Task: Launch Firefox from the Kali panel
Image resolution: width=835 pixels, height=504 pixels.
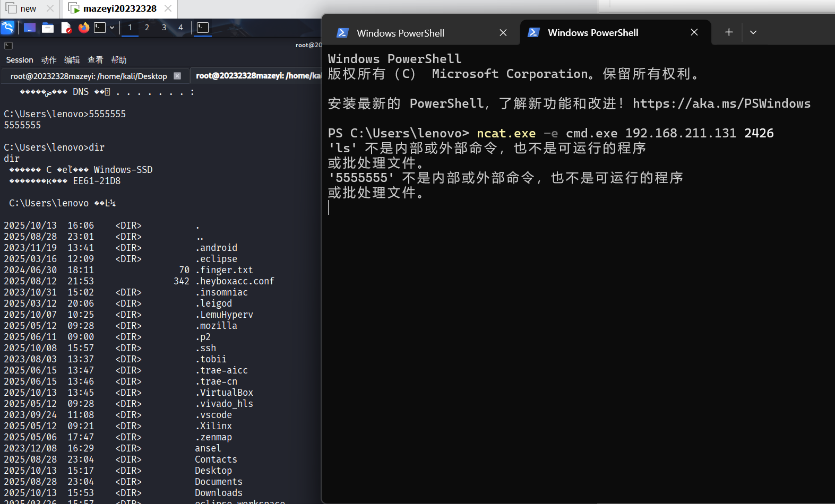Action: coord(84,28)
